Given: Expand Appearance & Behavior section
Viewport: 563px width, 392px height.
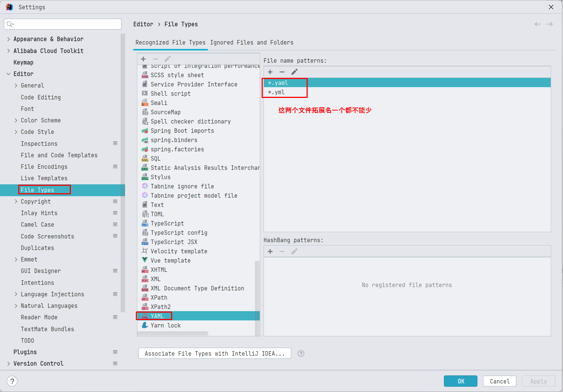Looking at the screenshot, I should coord(9,39).
